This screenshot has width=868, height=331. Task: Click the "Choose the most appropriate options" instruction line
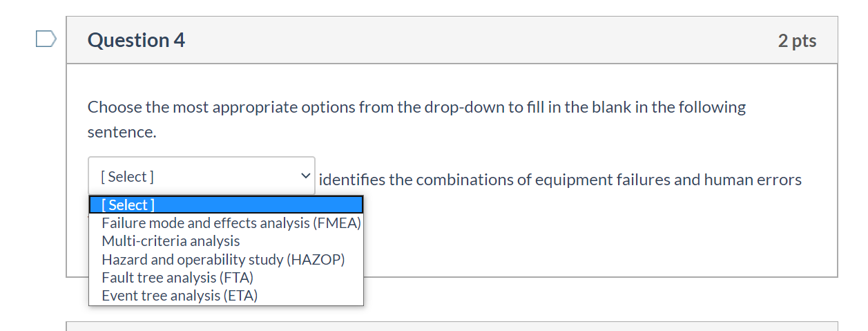(416, 107)
